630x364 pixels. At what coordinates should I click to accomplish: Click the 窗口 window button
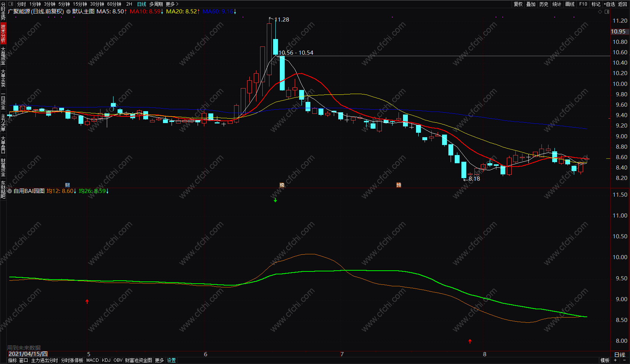tap(24, 361)
